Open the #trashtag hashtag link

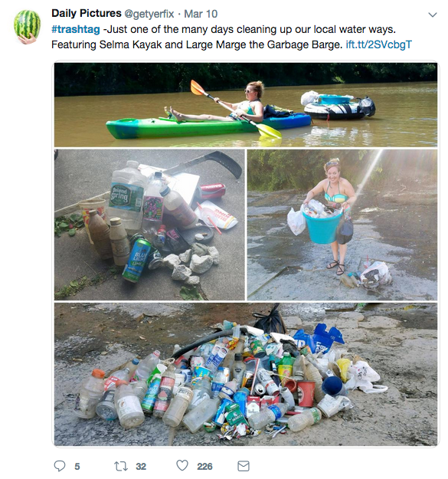(x=76, y=29)
